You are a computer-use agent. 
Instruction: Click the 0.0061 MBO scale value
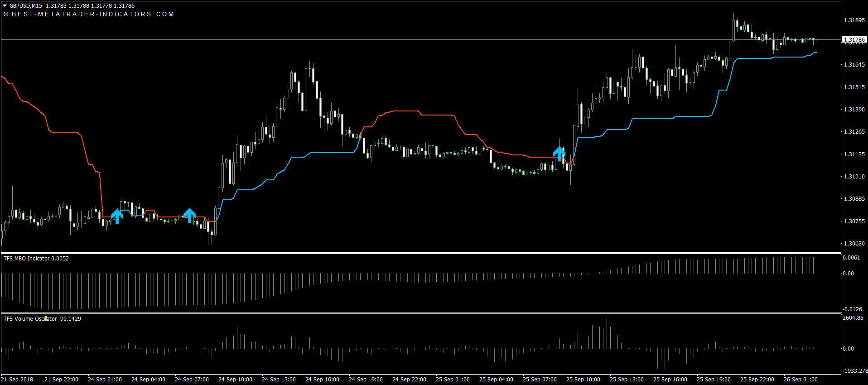coord(851,258)
